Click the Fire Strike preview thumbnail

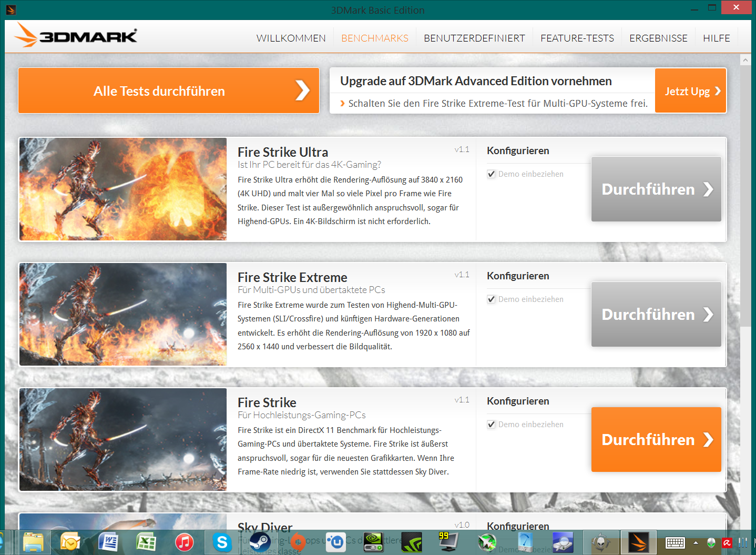tap(123, 440)
